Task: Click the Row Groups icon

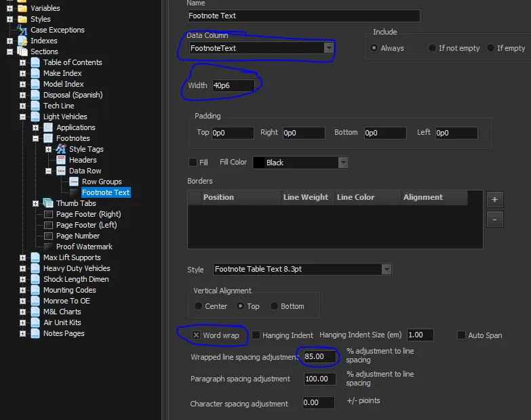Action: coord(73,182)
